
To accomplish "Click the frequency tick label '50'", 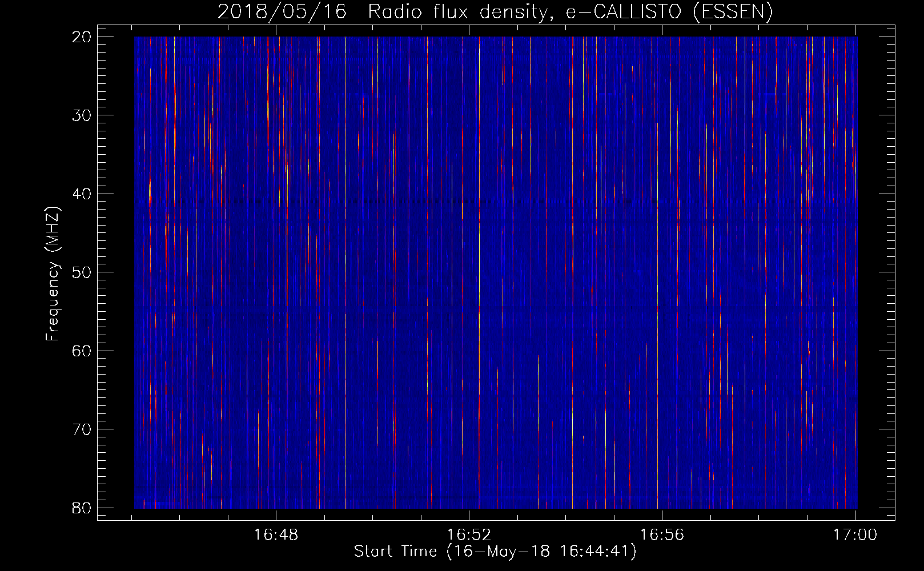I will click(x=82, y=272).
